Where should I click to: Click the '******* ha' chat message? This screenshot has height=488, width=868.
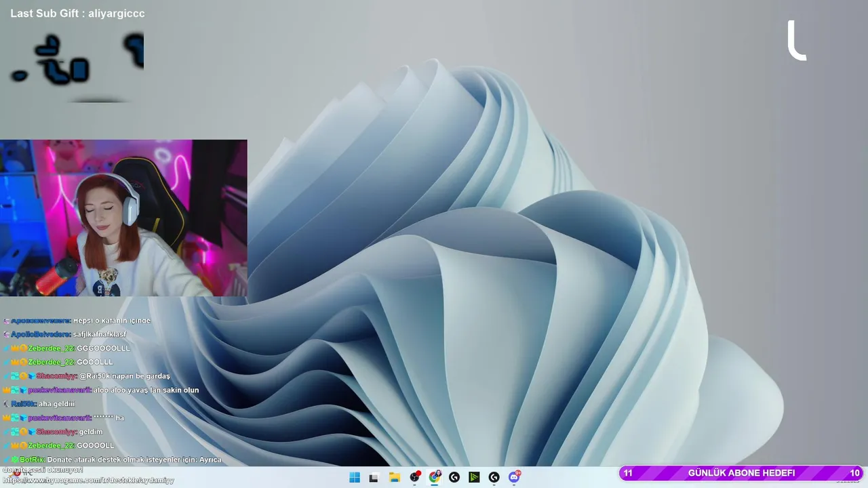108,418
